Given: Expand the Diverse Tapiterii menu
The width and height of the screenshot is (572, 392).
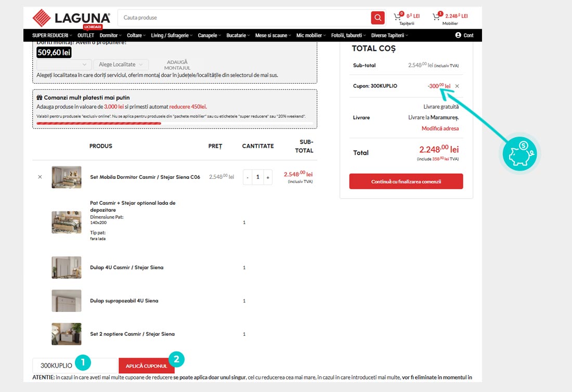Looking at the screenshot, I should pos(389,35).
